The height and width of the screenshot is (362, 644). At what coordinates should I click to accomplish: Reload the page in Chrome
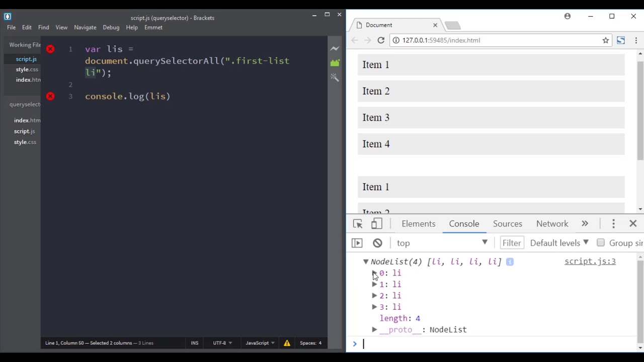(381, 40)
